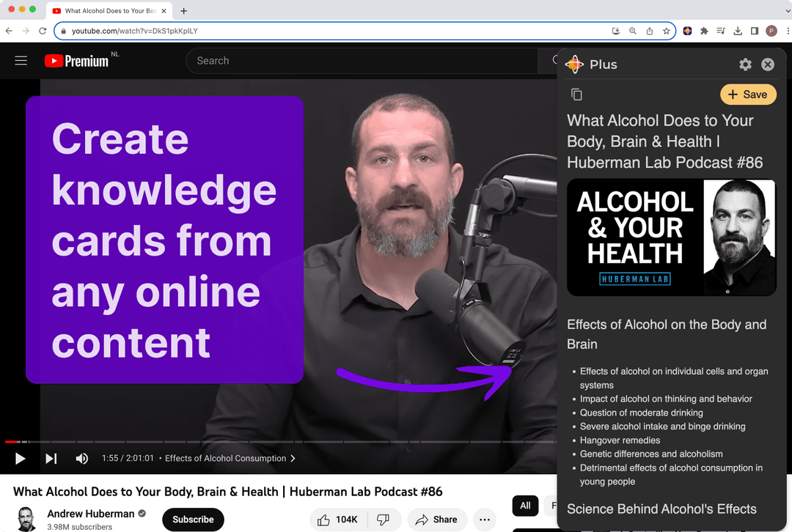792x532 pixels.
Task: Bookmark this page with star icon
Action: 667,31
